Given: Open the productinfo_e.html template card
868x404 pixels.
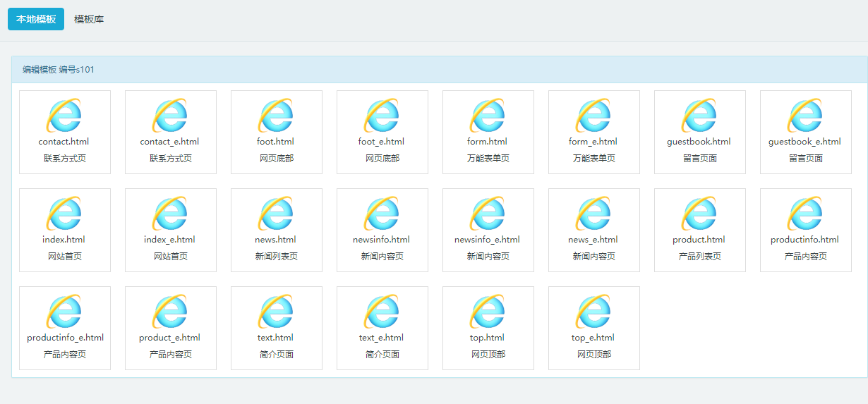Looking at the screenshot, I should (x=65, y=328).
